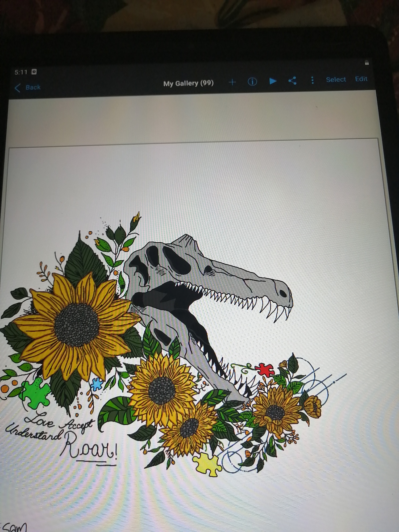399x532 pixels.
Task: Tap the 5:11 clock in status bar
Action: pyautogui.click(x=21, y=72)
